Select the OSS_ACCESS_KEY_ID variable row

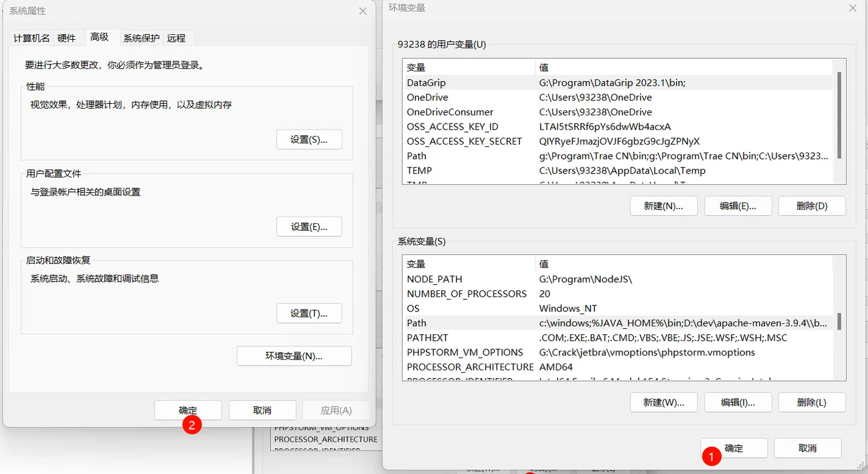tap(617, 127)
